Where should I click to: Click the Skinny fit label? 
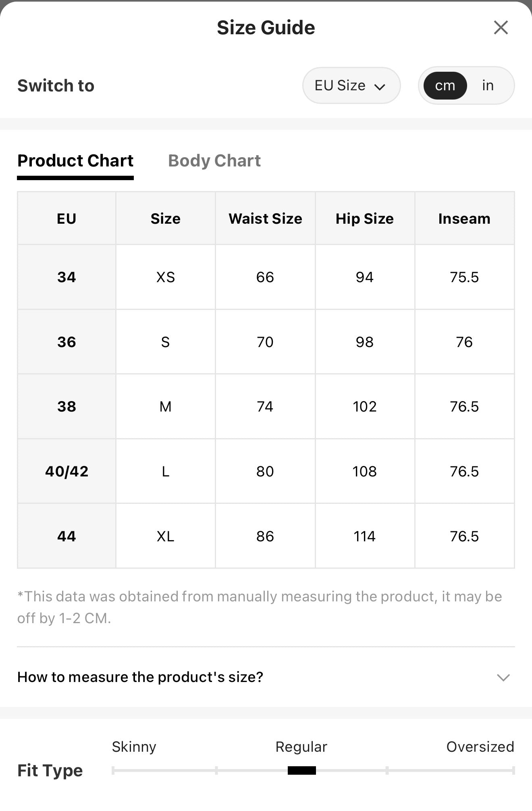(134, 747)
